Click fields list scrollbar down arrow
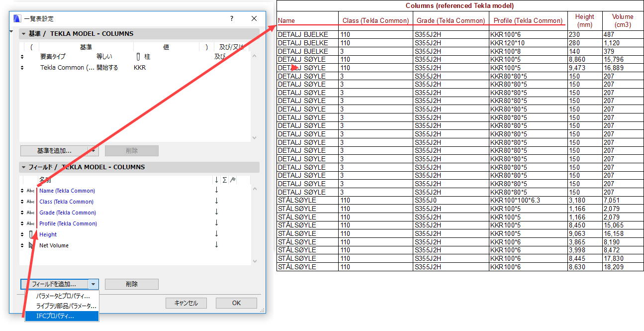 (x=254, y=261)
